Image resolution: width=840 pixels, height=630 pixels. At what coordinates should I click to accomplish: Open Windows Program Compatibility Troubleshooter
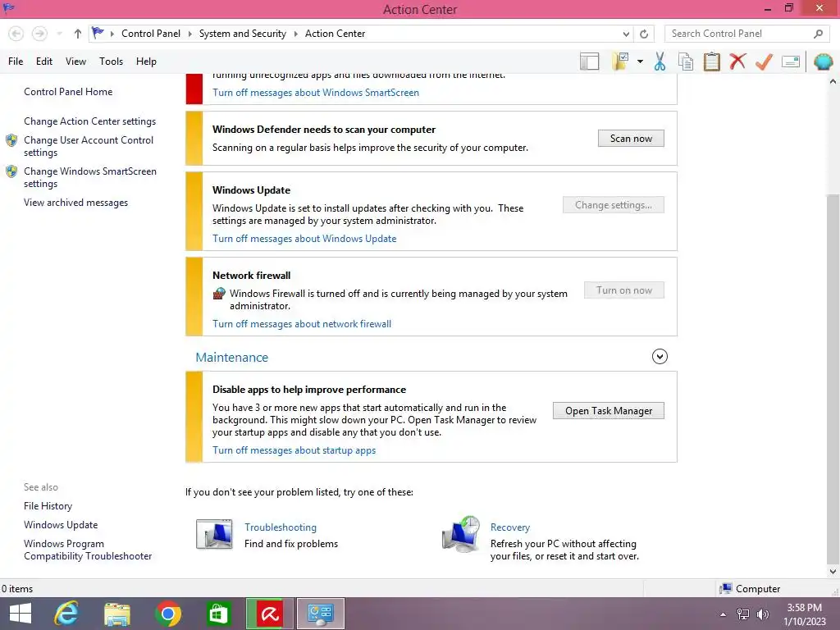click(88, 550)
